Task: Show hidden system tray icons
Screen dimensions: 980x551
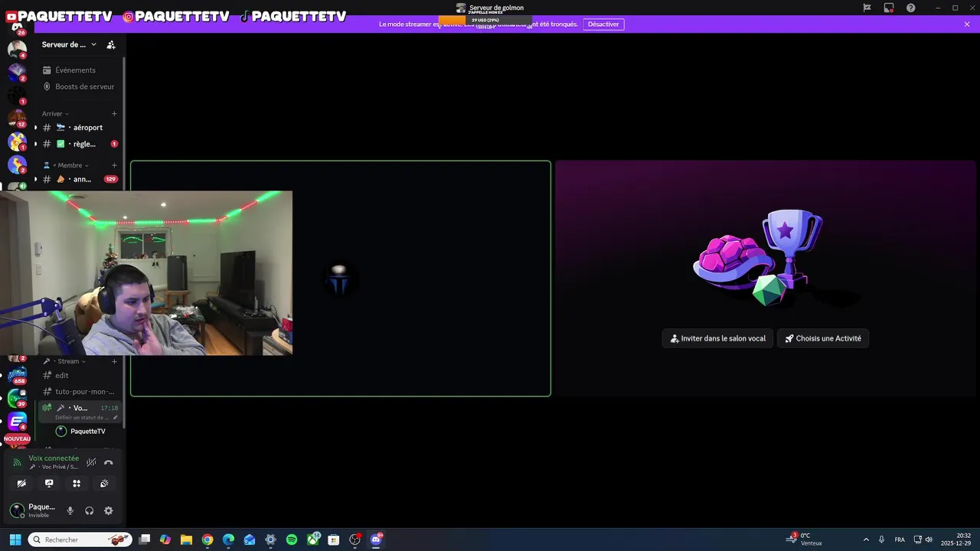Action: tap(866, 540)
